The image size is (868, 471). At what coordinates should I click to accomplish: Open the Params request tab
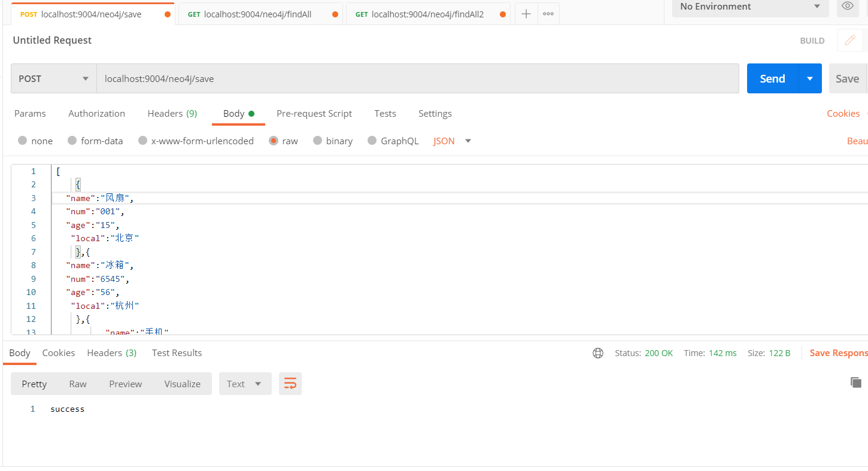(30, 114)
